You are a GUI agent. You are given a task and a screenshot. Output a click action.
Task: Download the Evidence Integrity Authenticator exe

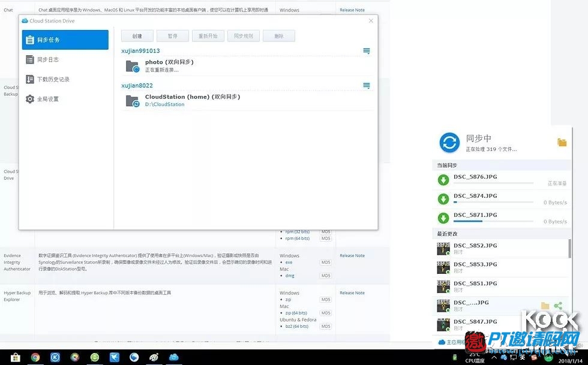coord(289,263)
